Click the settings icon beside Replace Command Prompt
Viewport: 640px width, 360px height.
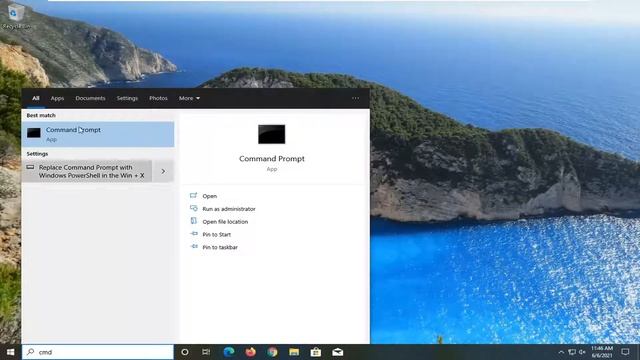(x=30, y=167)
